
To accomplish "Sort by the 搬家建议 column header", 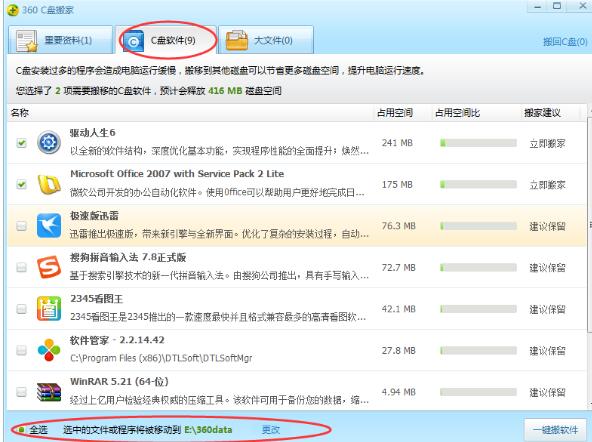I will coord(542,112).
